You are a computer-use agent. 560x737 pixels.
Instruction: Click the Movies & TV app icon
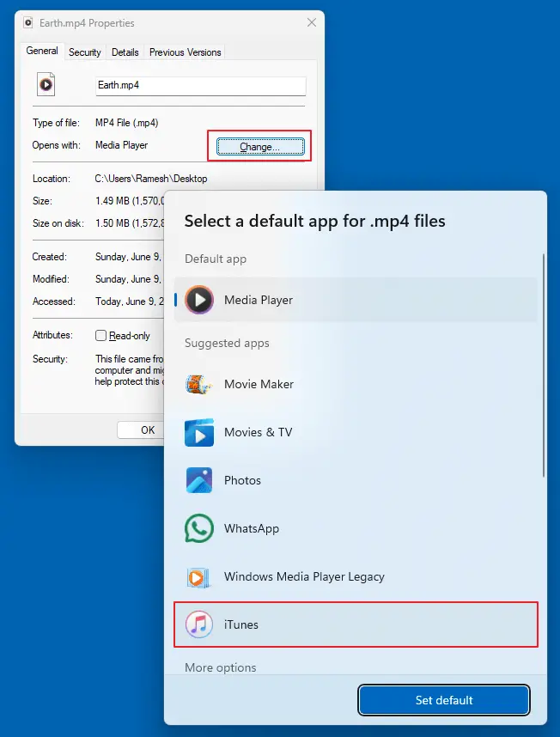199,432
